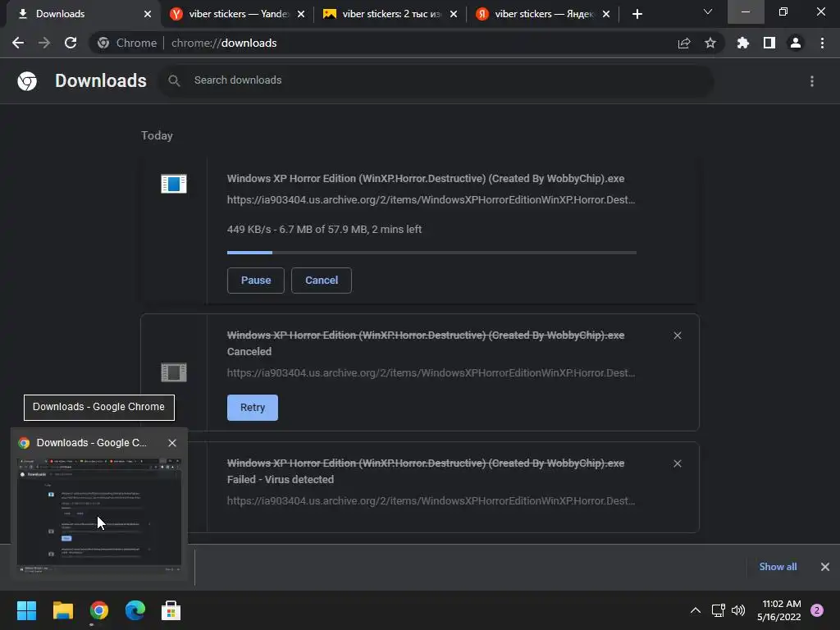Viewport: 840px width, 630px height.
Task: Switch to viber stickers — Яндекс tab
Action: pos(543,14)
